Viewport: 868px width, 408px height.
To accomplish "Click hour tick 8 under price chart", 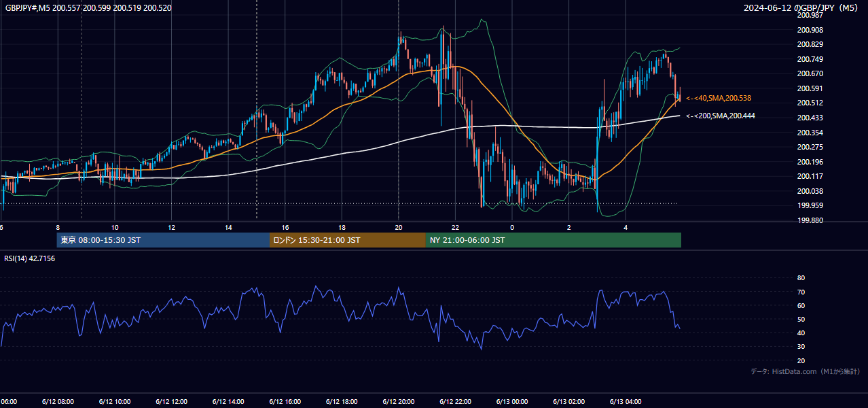I will [58, 227].
